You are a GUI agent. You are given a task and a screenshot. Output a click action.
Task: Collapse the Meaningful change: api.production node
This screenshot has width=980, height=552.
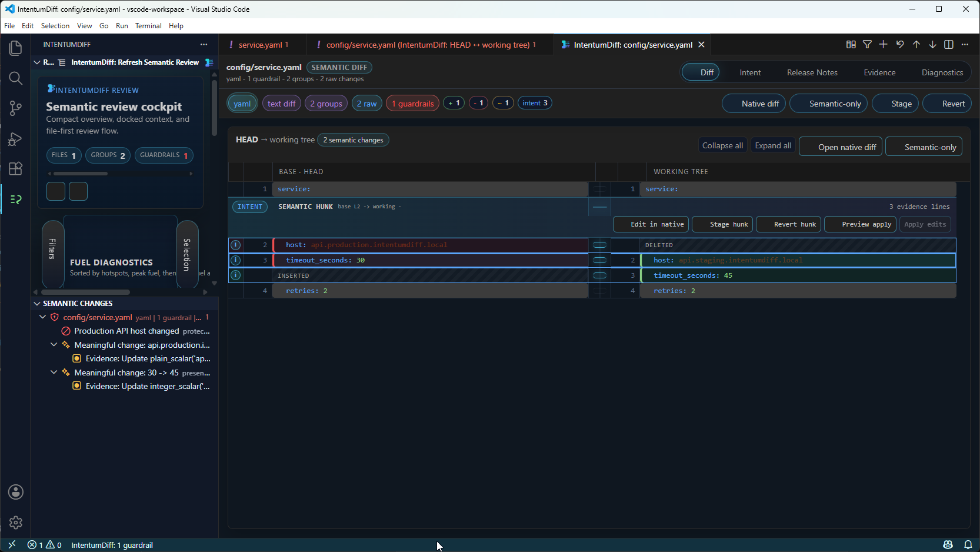pos(54,345)
